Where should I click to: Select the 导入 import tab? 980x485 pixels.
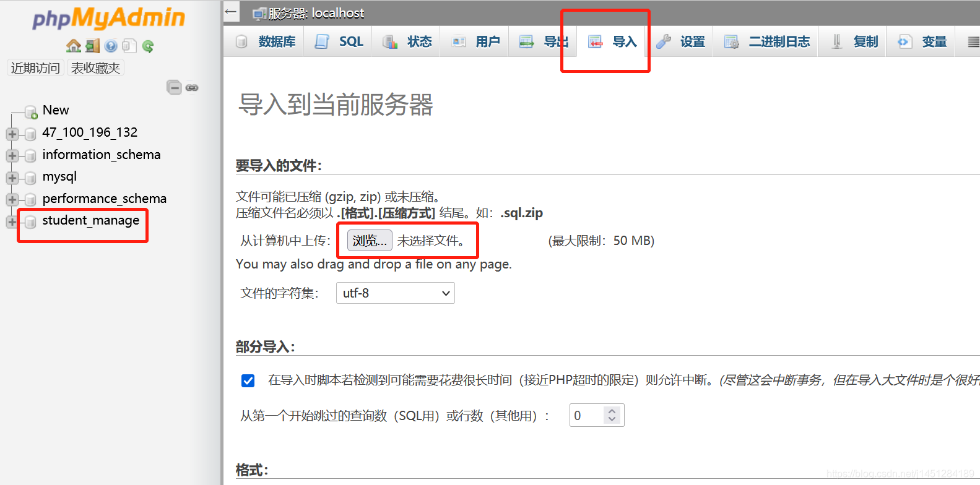tap(612, 41)
